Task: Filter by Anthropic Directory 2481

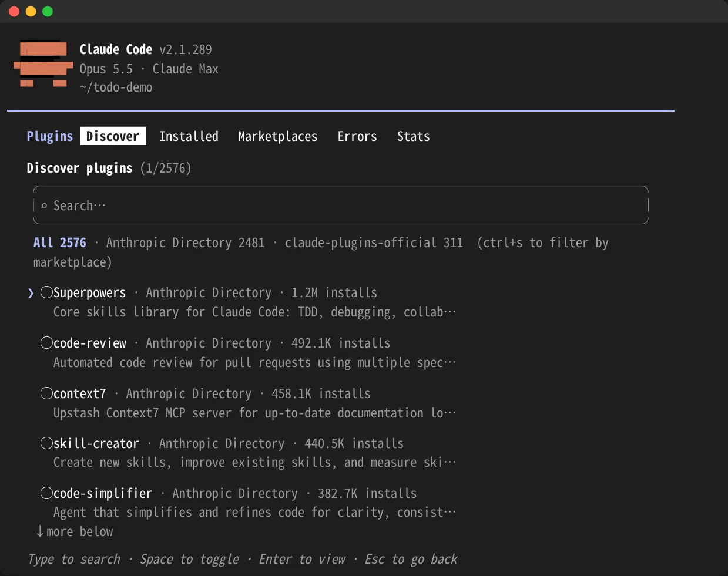Action: click(x=186, y=242)
